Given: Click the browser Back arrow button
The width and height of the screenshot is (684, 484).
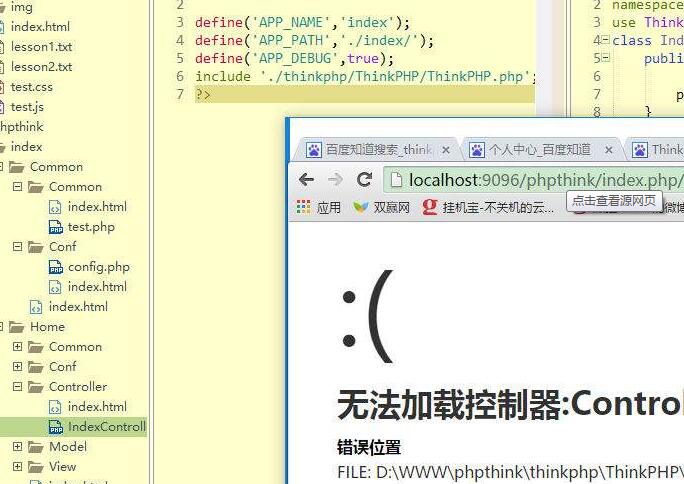Looking at the screenshot, I should [x=307, y=179].
